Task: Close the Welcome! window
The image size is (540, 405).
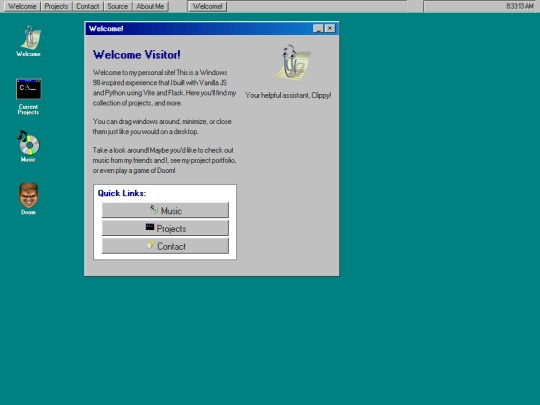Action: pyautogui.click(x=330, y=29)
